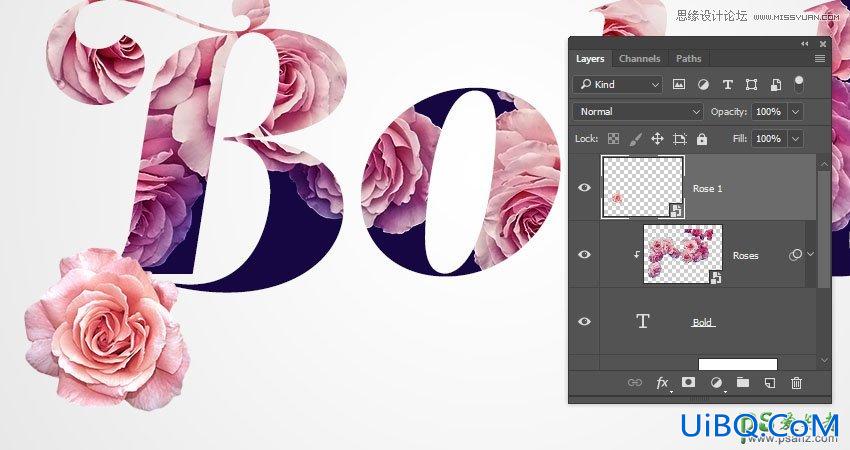Open the Fill slider dropdown arrow
This screenshot has height=450, width=850.
795,139
